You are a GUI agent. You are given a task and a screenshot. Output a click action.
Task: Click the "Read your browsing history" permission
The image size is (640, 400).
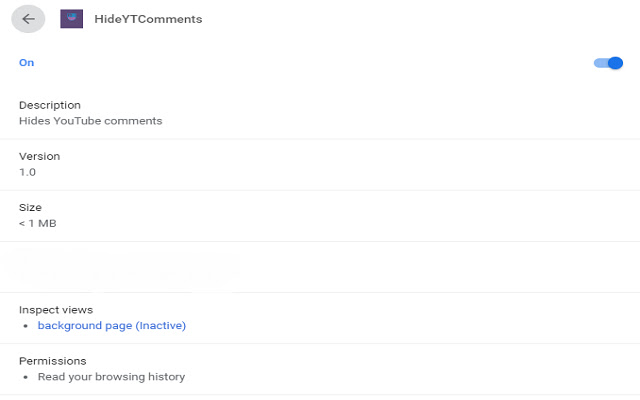pyautogui.click(x=111, y=377)
